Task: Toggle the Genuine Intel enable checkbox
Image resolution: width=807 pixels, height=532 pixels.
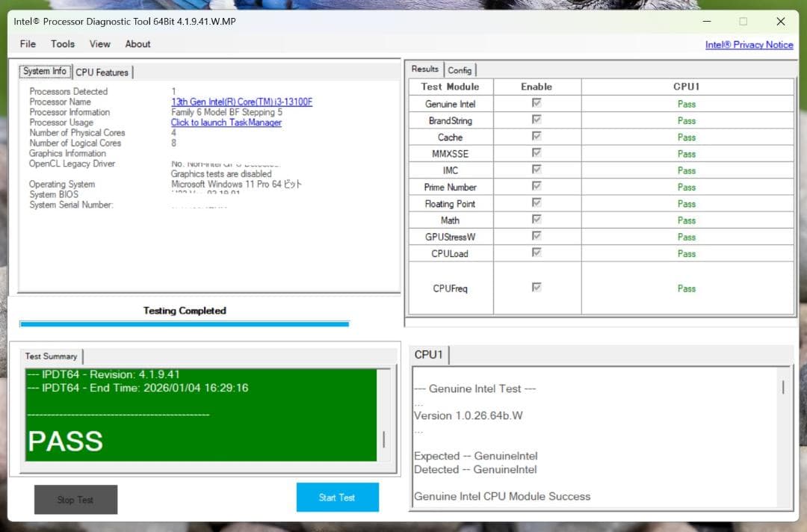Action: (x=537, y=103)
